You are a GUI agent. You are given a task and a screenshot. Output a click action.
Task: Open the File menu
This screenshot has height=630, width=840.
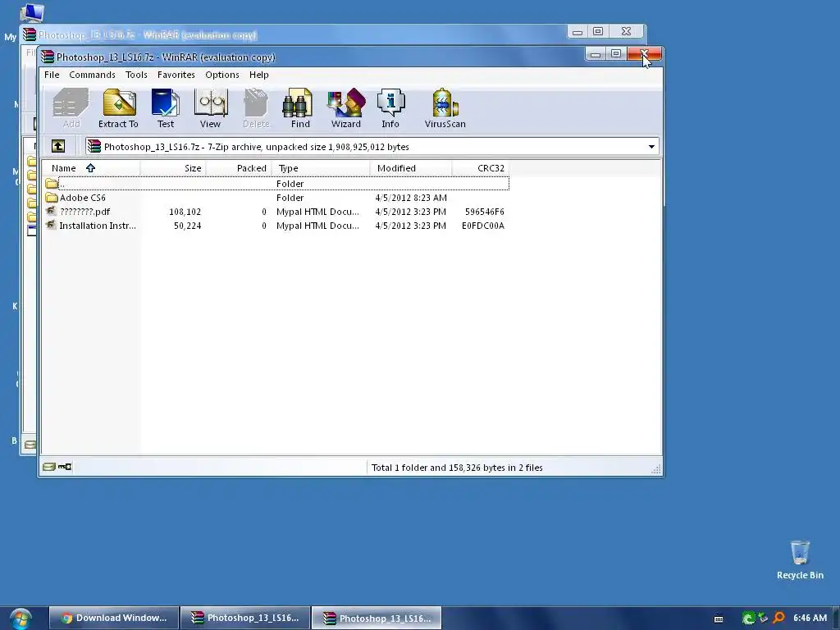click(52, 75)
